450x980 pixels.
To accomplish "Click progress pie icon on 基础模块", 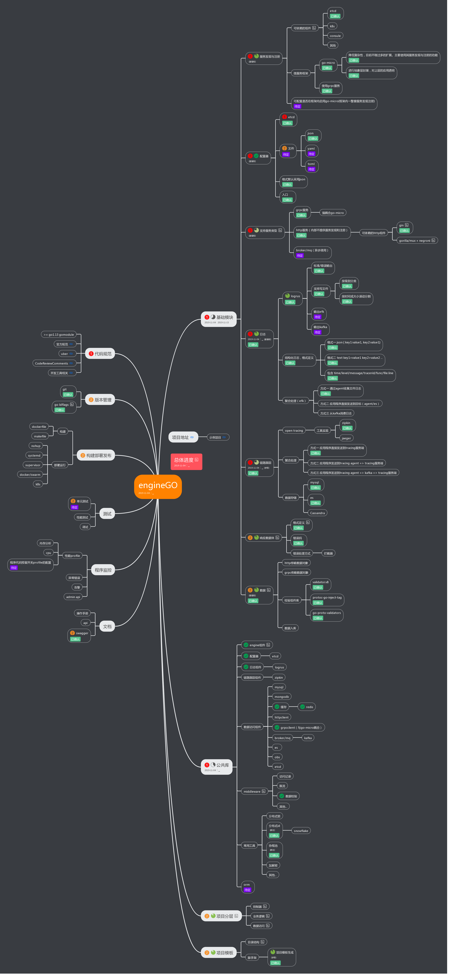I will click(213, 317).
